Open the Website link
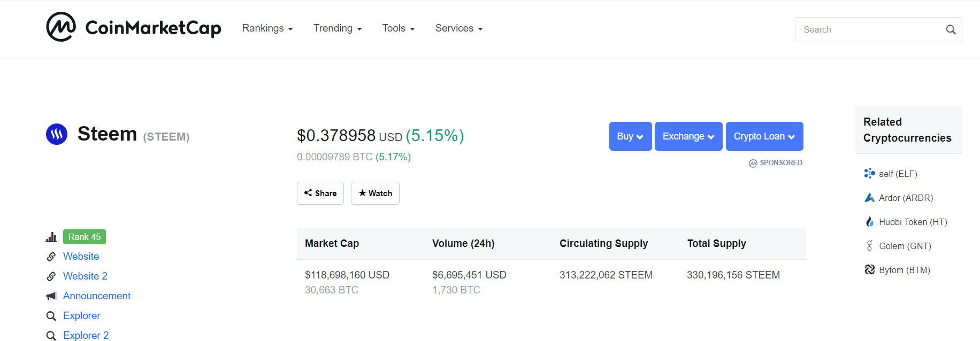 pyautogui.click(x=81, y=257)
